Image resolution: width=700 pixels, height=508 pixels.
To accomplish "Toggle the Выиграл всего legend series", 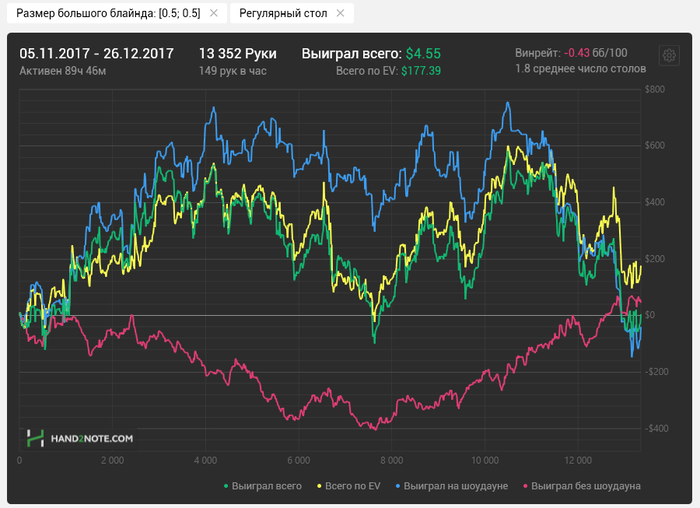I will point(262,486).
